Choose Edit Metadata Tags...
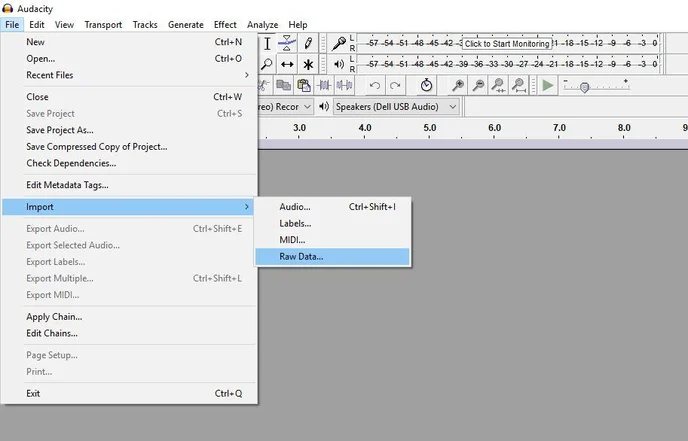 coord(129,185)
